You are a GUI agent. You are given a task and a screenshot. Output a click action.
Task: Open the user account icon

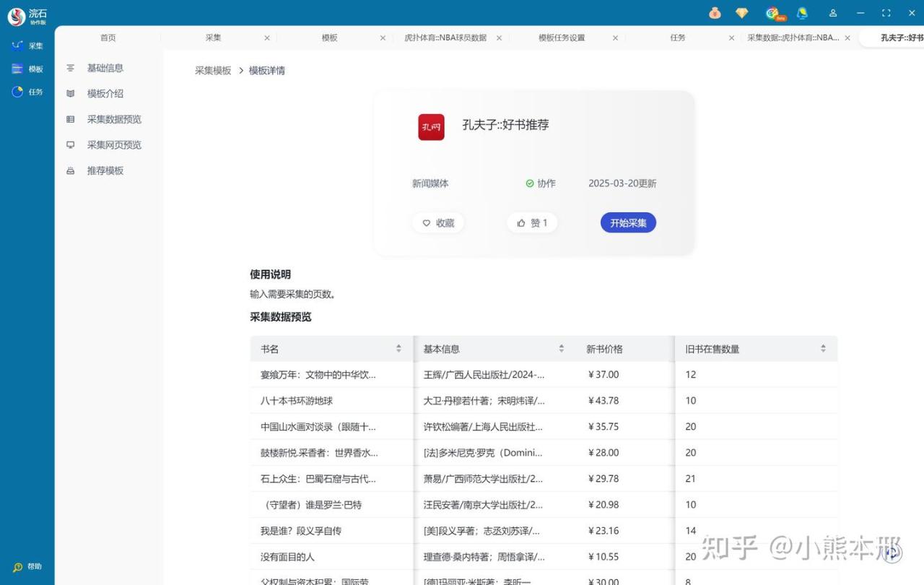pos(833,13)
